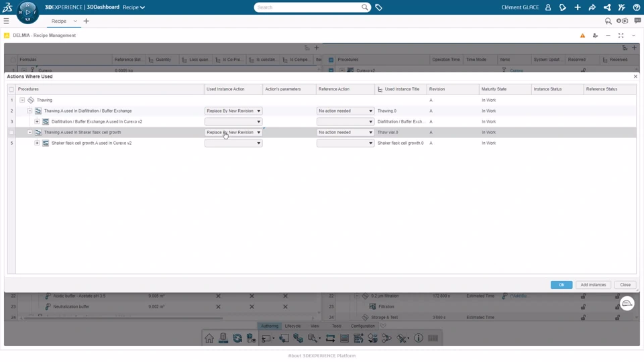Click the user-edit icon in widget header

click(x=595, y=36)
